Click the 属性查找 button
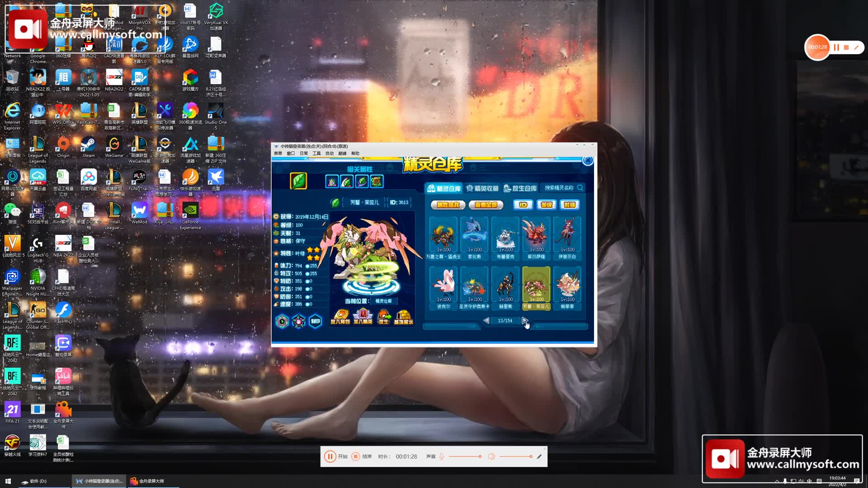This screenshot has width=868, height=488. point(448,205)
